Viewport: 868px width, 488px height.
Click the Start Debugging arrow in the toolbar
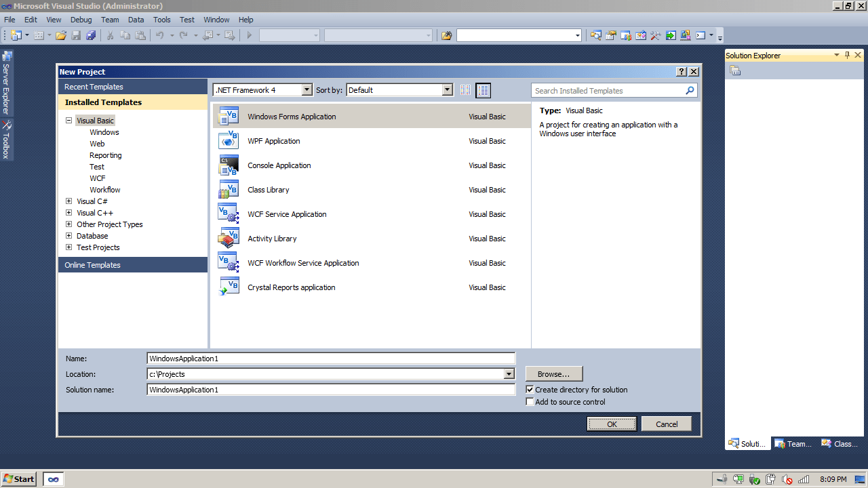[x=249, y=35]
